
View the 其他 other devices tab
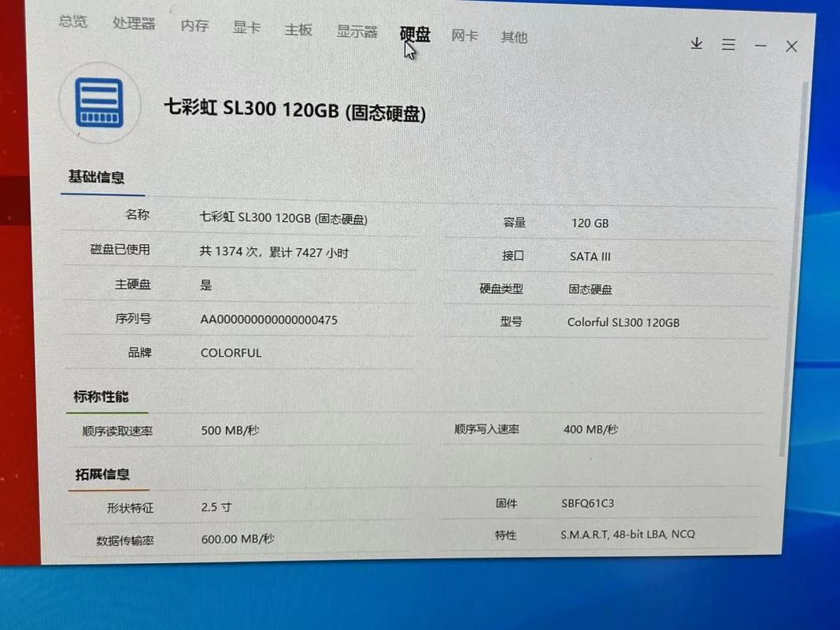tap(514, 36)
